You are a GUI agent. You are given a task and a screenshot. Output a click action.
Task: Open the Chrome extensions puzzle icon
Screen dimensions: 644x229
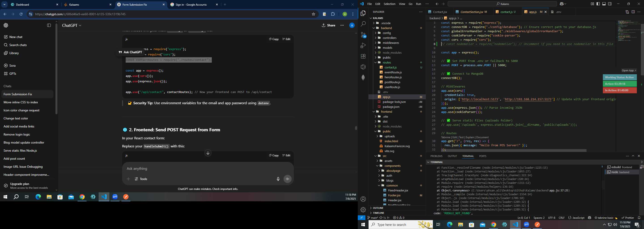click(333, 14)
